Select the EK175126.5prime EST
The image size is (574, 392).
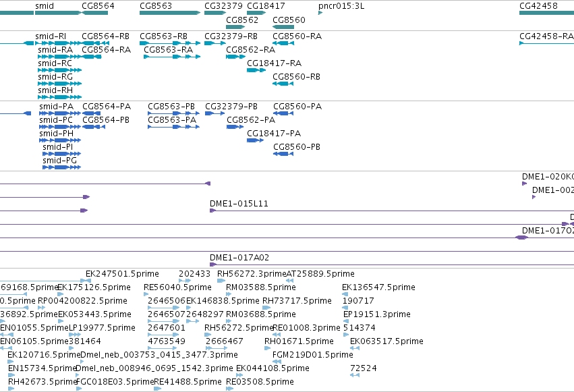tap(94, 287)
